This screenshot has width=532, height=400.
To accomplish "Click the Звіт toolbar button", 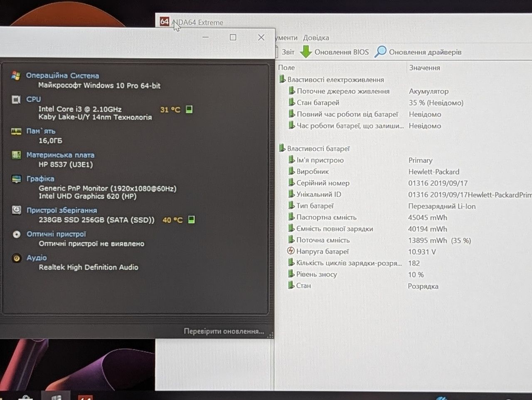I will click(288, 52).
